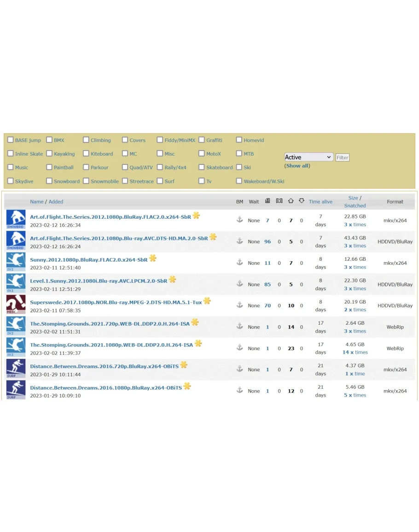Click the Ski icon for Stomping.Grounds 1080p row
This screenshot has width=419, height=532.
pyautogui.click(x=16, y=347)
